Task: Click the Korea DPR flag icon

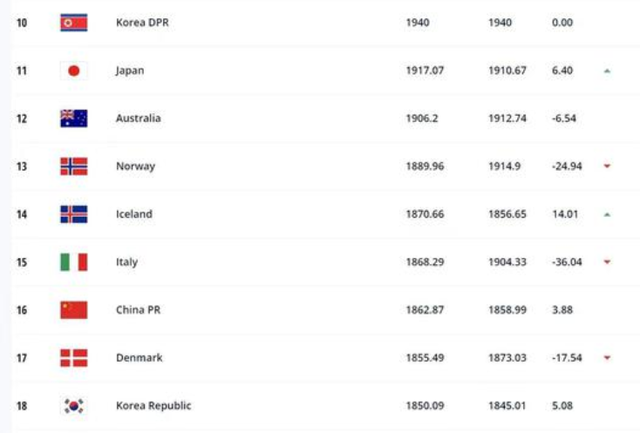Action: (73, 22)
